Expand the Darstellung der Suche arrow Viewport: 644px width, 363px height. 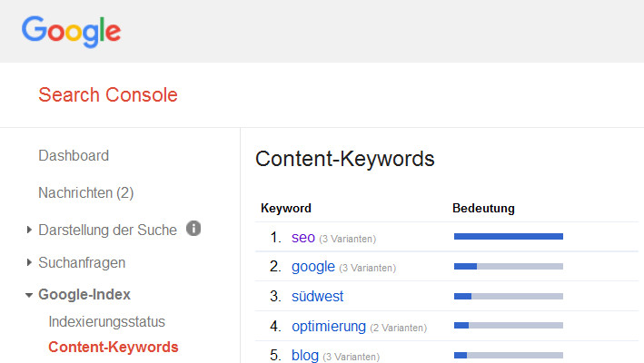coord(30,231)
